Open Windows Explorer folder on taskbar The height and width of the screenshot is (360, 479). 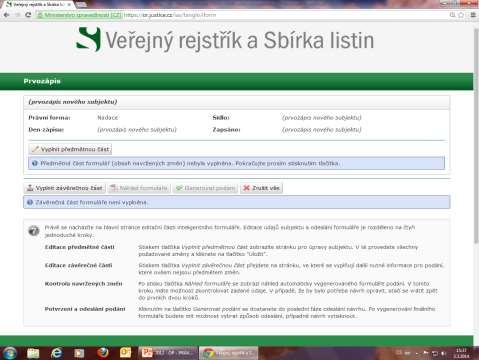(x=33, y=353)
